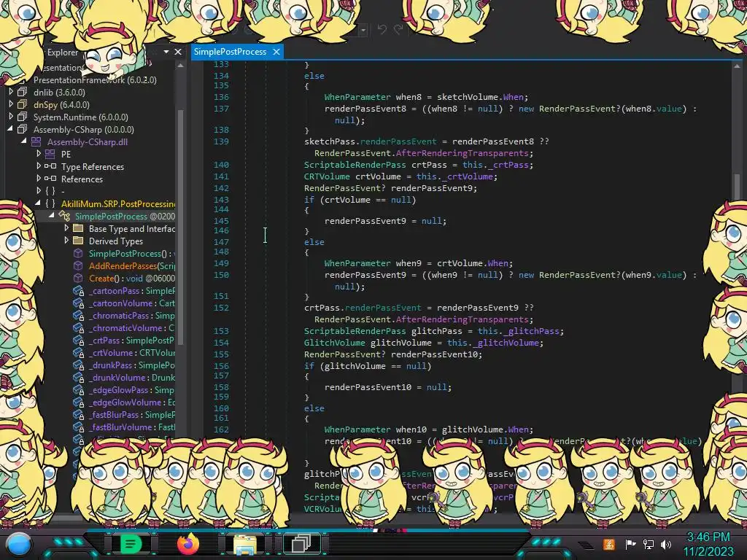Select the _cartoonVolume field row
This screenshot has width=747, height=560.
[131, 303]
